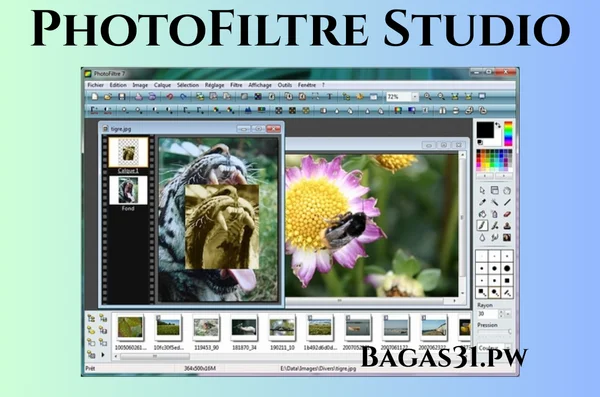Click the Zoom out magnifier icon
Screen dimensions: 600x397
coord(441,97)
